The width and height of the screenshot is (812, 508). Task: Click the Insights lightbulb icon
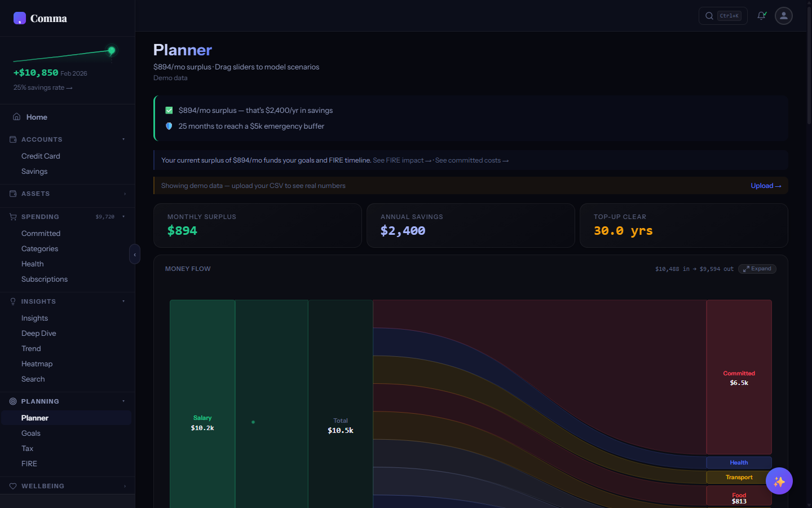pyautogui.click(x=12, y=301)
